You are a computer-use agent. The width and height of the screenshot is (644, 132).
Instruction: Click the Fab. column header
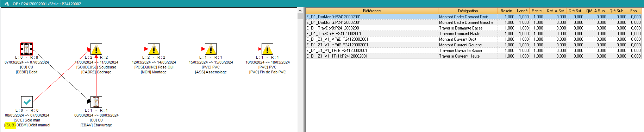coord(634,11)
